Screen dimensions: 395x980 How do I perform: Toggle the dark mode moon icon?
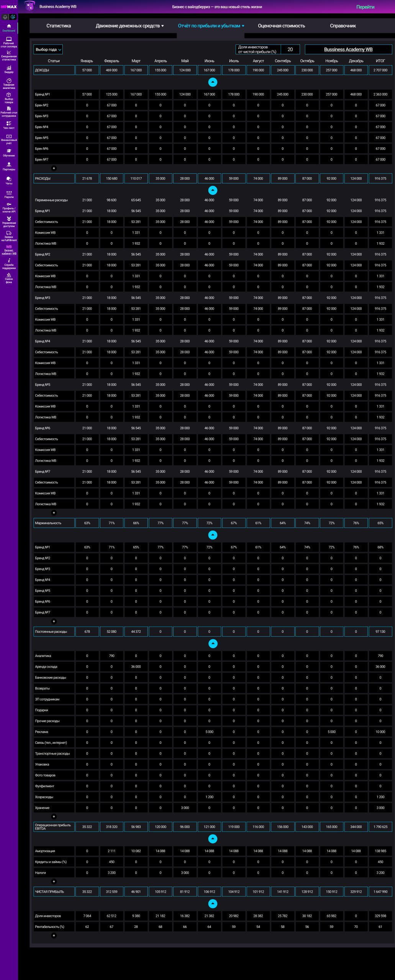coord(13,17)
